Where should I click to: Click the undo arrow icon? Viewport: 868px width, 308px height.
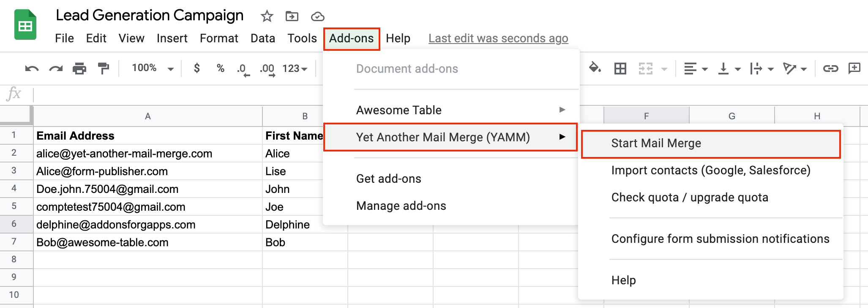(32, 69)
